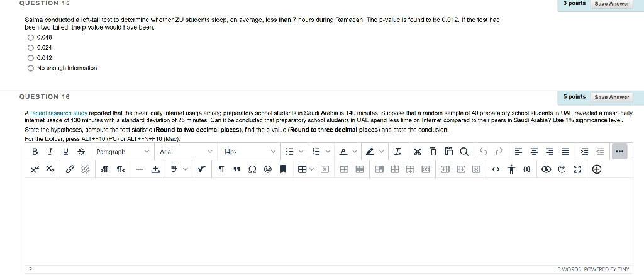Click the P element path in status bar
This screenshot has height=275, width=644.
point(30,270)
